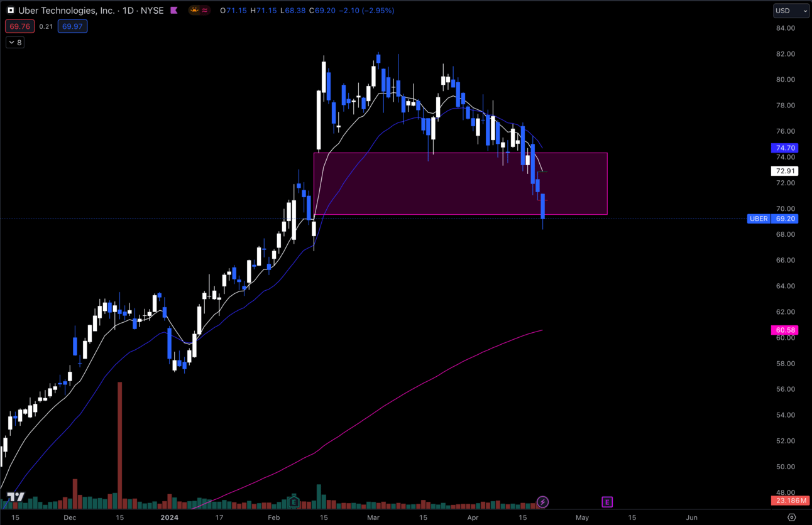Screen dimensions: 812x525
Task: Click the Uber Technologies, Inc. symbol title
Action: click(67, 11)
